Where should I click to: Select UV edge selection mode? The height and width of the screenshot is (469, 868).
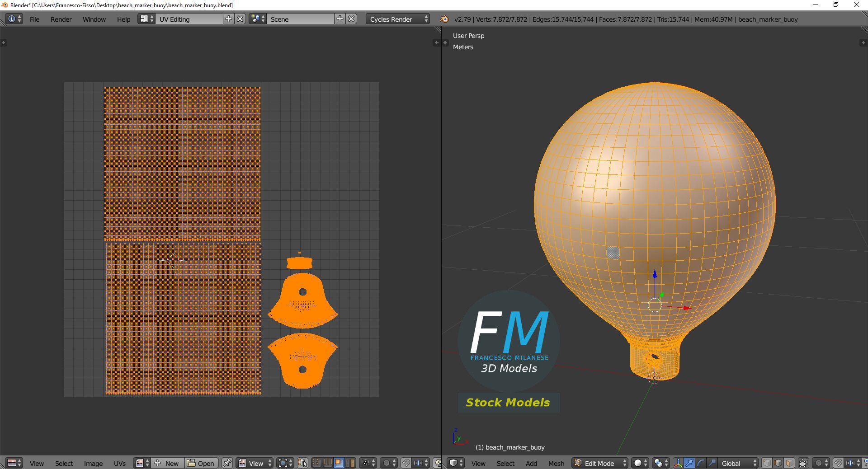click(x=327, y=463)
